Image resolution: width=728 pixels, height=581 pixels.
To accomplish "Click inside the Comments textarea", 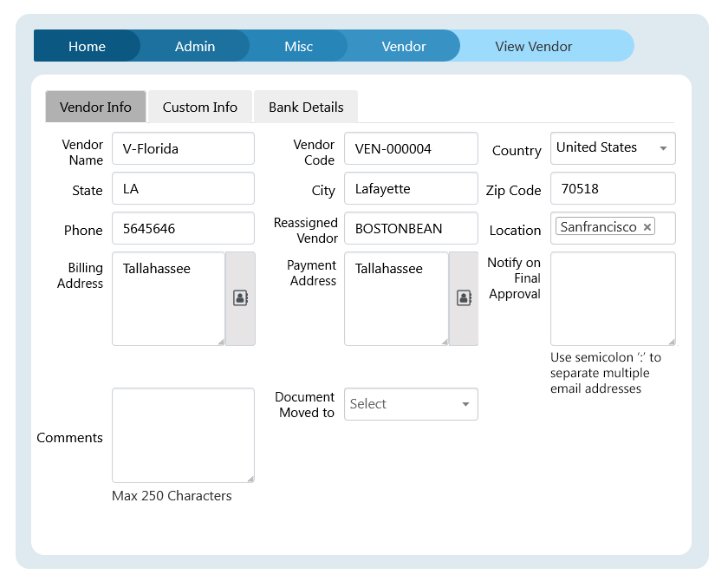I will [x=183, y=435].
